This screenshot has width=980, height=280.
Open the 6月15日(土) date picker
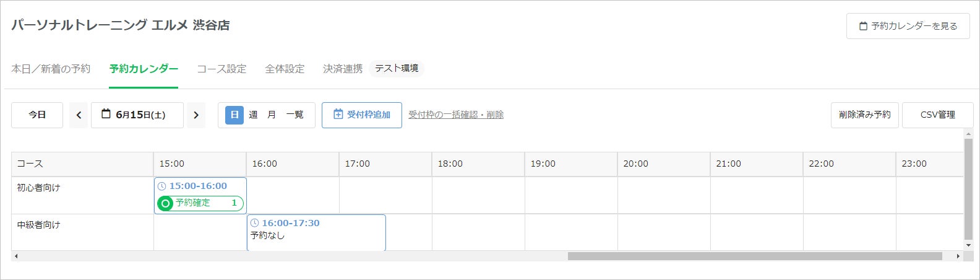(x=137, y=115)
